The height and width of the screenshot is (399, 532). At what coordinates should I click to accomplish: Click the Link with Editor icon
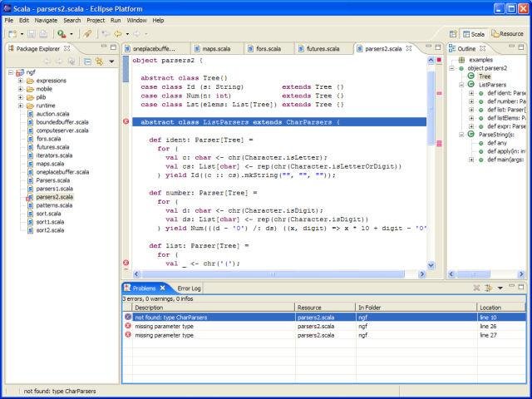click(98, 62)
